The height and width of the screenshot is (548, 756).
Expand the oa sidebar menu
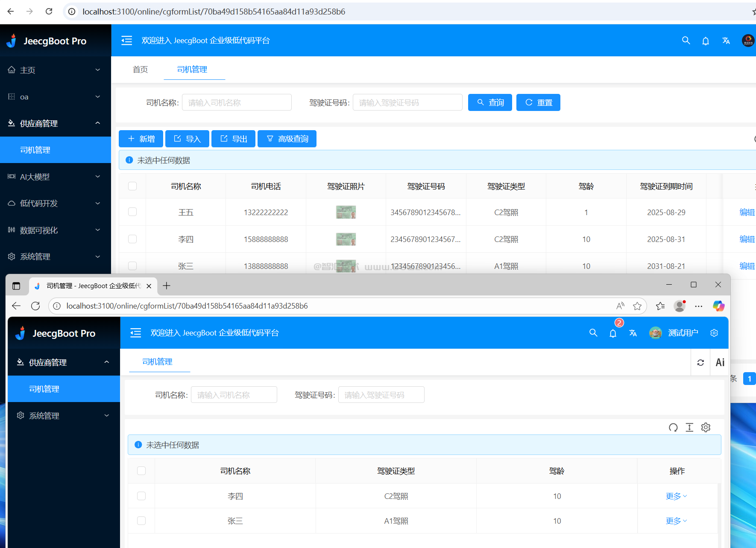(x=56, y=97)
